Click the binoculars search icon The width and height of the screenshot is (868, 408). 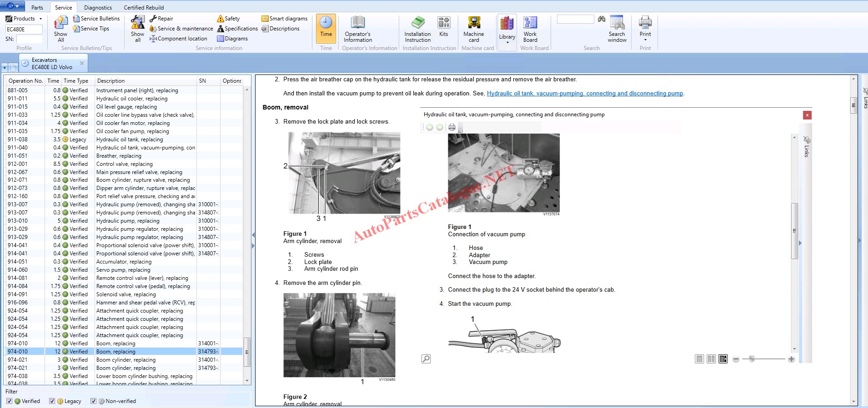[x=602, y=19]
